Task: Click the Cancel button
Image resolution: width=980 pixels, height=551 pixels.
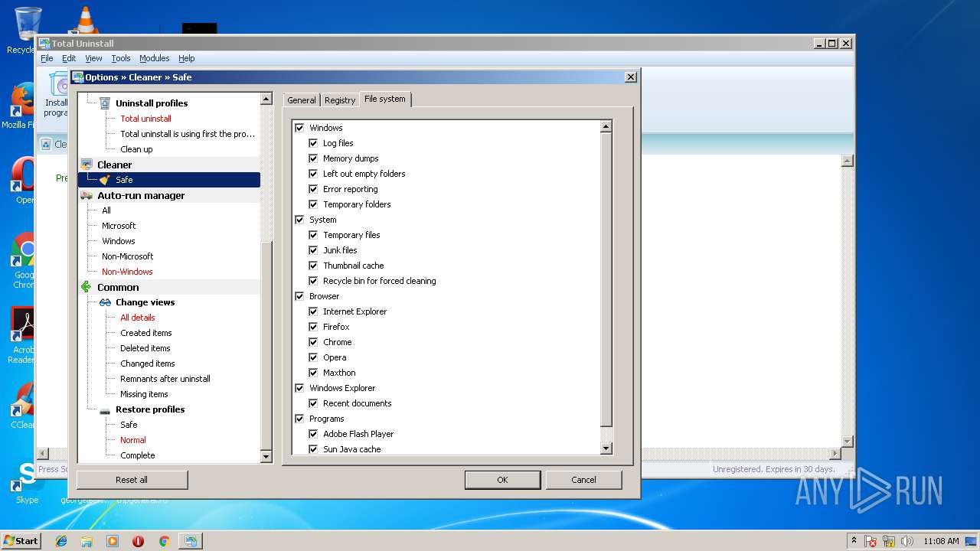Action: click(x=583, y=480)
